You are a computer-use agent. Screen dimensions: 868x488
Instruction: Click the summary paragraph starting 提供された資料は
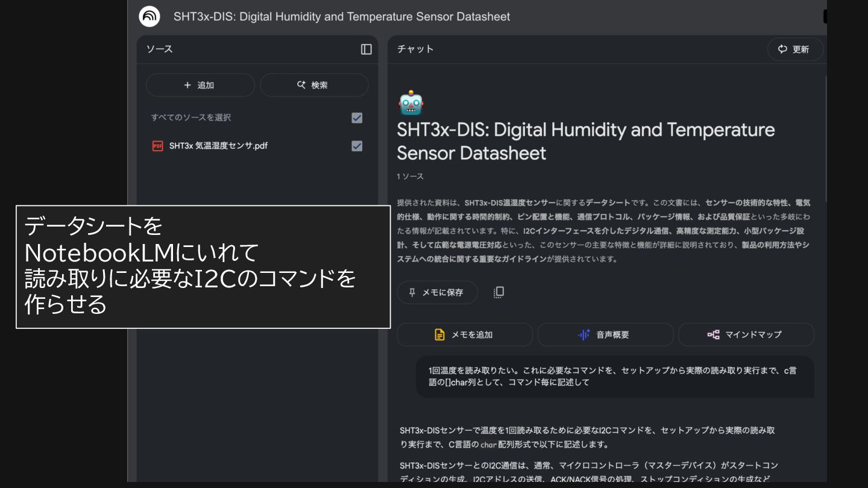tap(603, 231)
